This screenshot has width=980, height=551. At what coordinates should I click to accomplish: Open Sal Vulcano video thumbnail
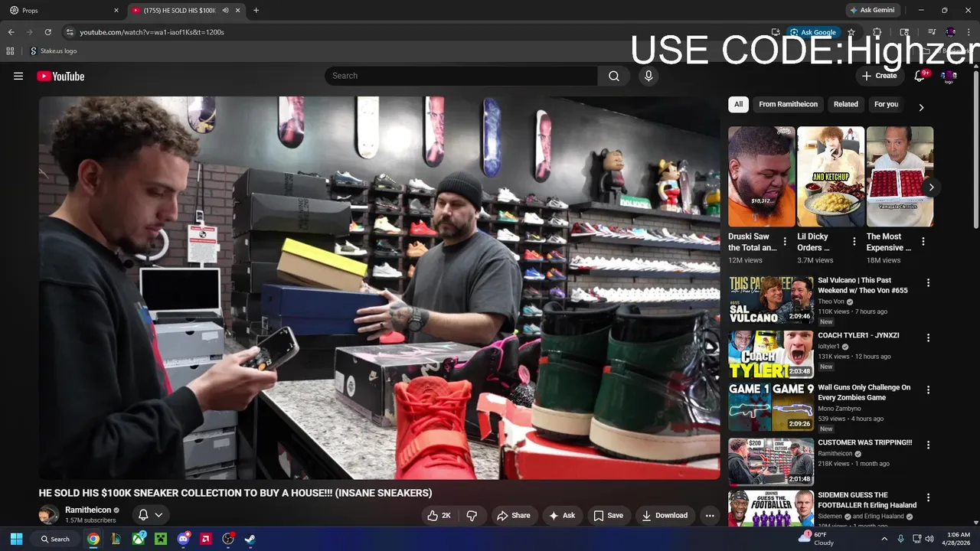(x=771, y=301)
